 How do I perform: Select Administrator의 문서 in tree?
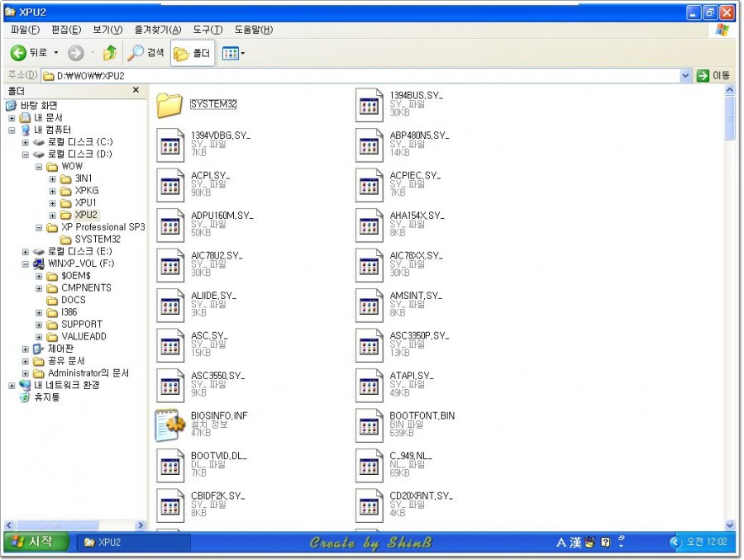tap(88, 373)
